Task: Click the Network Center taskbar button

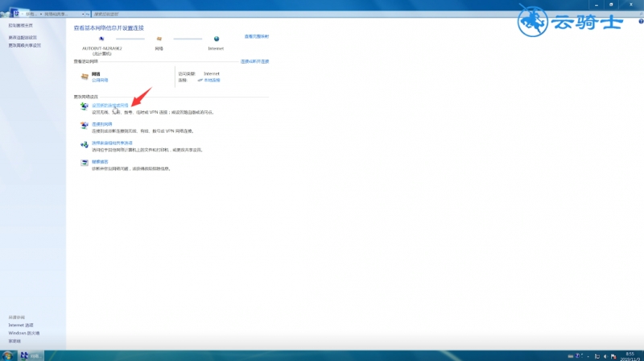Action: pos(31,355)
